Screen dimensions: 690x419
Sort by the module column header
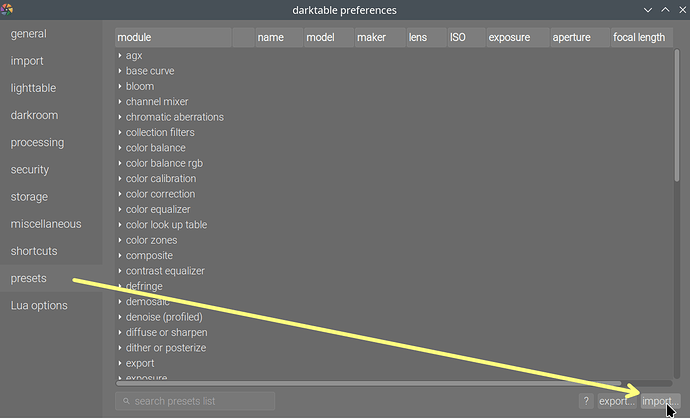click(173, 37)
